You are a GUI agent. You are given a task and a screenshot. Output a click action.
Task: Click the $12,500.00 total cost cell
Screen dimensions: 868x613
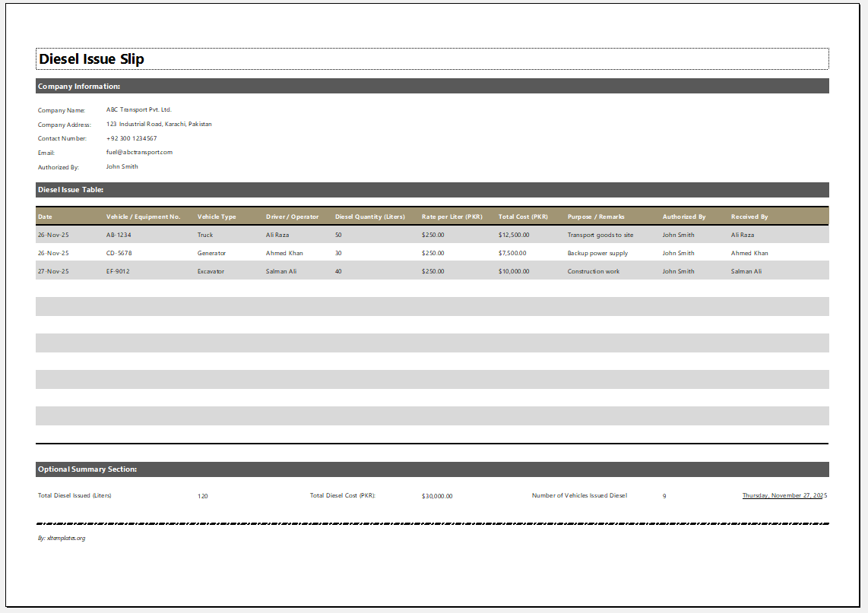[514, 235]
